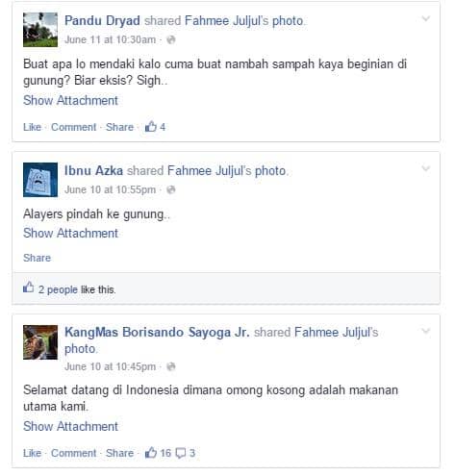
Task: Open comment bubble showing 3 comments
Action: tap(186, 453)
